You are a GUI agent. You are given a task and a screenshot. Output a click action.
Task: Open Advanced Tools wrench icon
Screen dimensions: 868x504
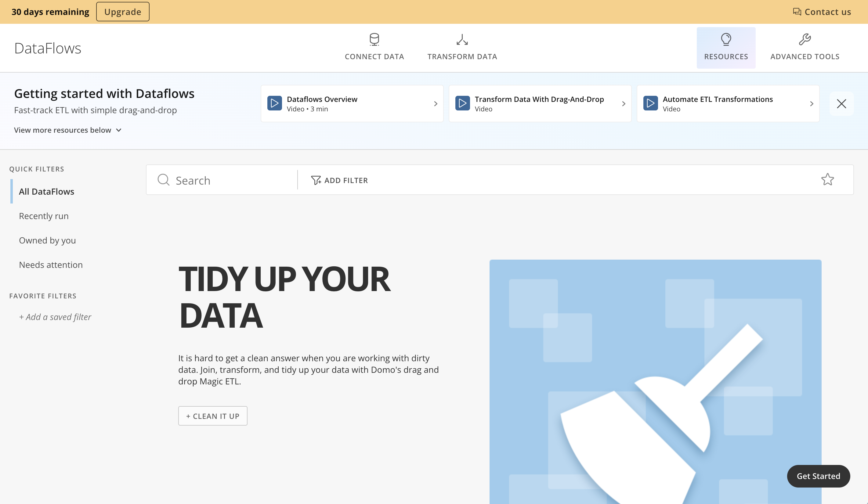[x=805, y=39]
